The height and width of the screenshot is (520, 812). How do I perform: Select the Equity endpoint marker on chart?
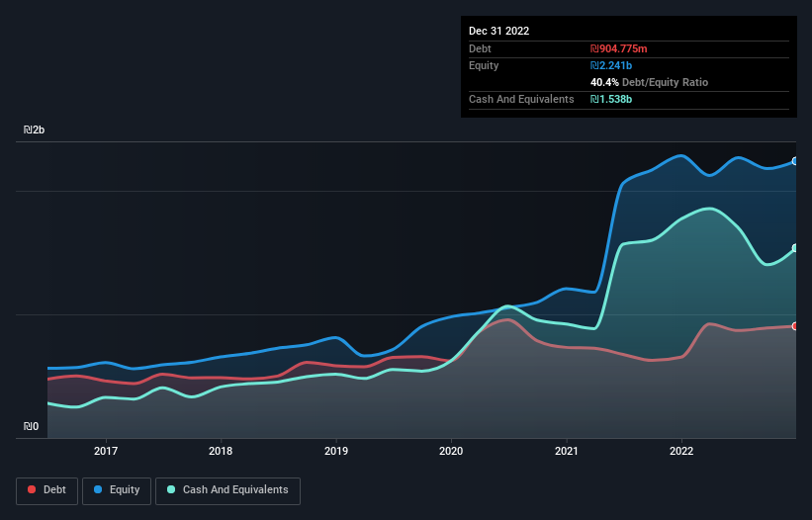click(x=795, y=161)
